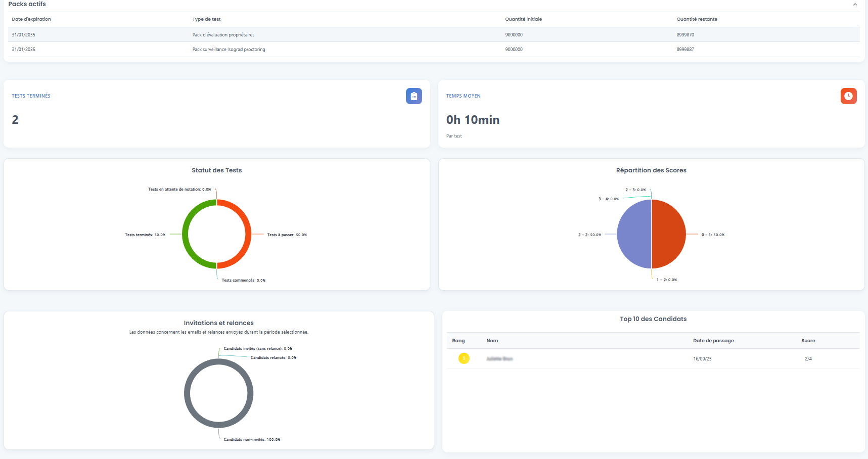This screenshot has width=868, height=459.
Task: Select the Pack d'évaluation propriétaires row
Action: pos(434,34)
